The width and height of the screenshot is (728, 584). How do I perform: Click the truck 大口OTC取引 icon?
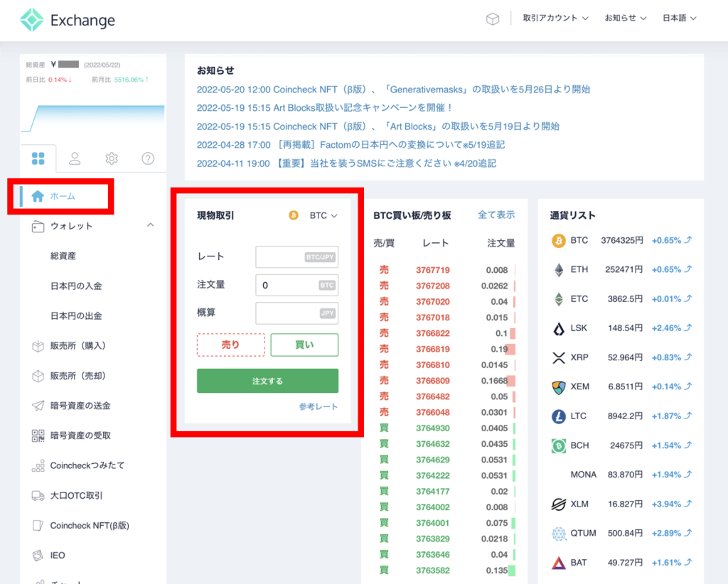(38, 496)
